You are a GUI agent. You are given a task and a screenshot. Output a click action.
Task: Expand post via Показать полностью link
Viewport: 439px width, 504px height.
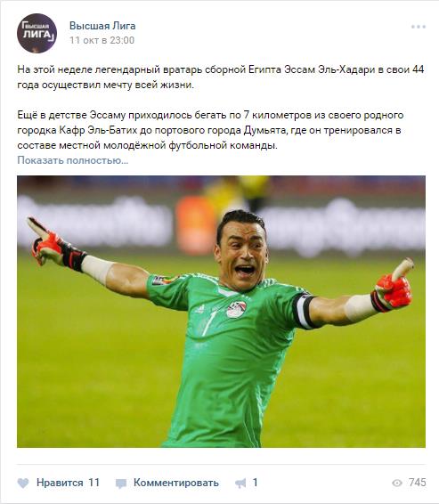click(x=73, y=160)
